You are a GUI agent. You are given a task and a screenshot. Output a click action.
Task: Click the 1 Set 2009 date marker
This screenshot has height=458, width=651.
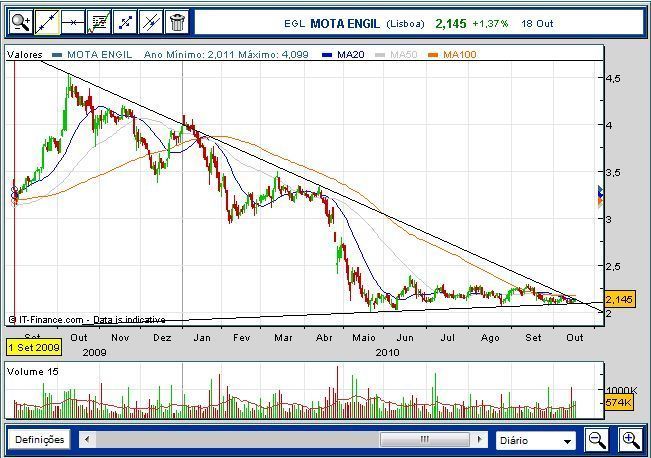(34, 347)
